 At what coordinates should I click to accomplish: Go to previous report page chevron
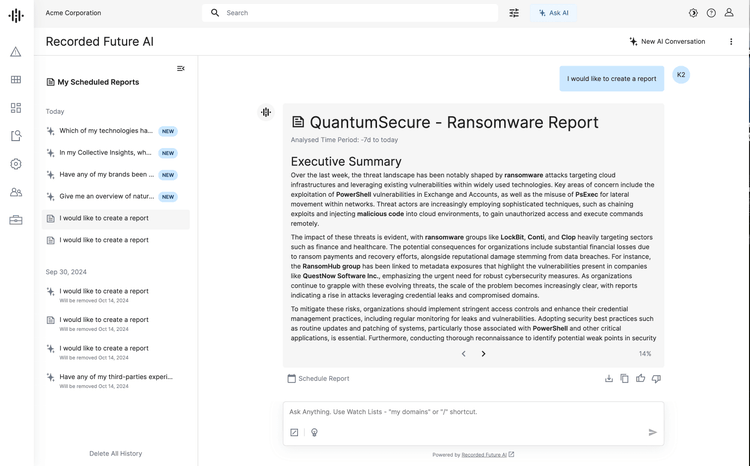tap(463, 353)
